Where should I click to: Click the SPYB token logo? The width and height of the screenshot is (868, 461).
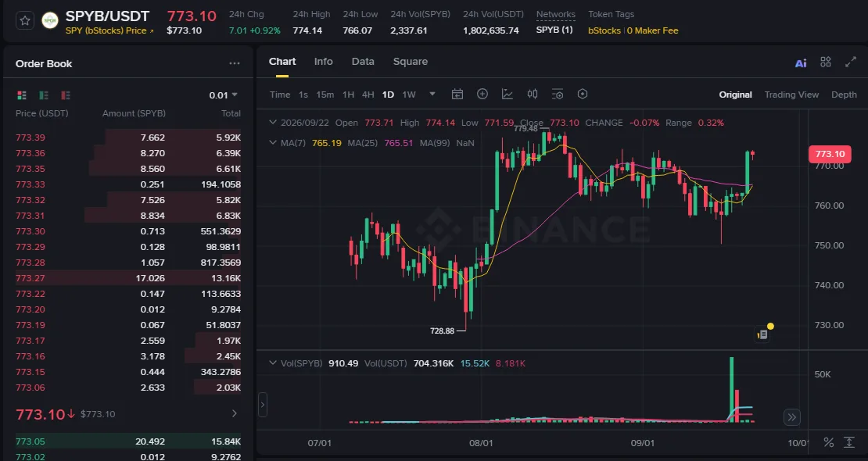[50, 21]
